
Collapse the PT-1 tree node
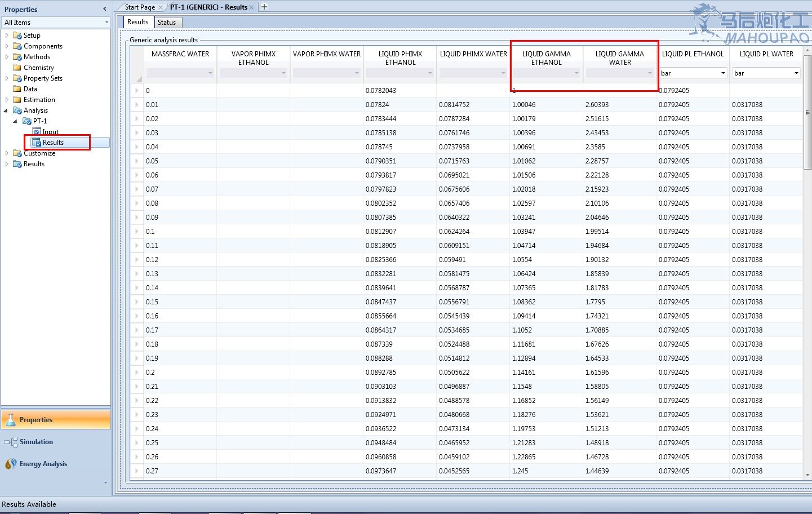coord(15,121)
